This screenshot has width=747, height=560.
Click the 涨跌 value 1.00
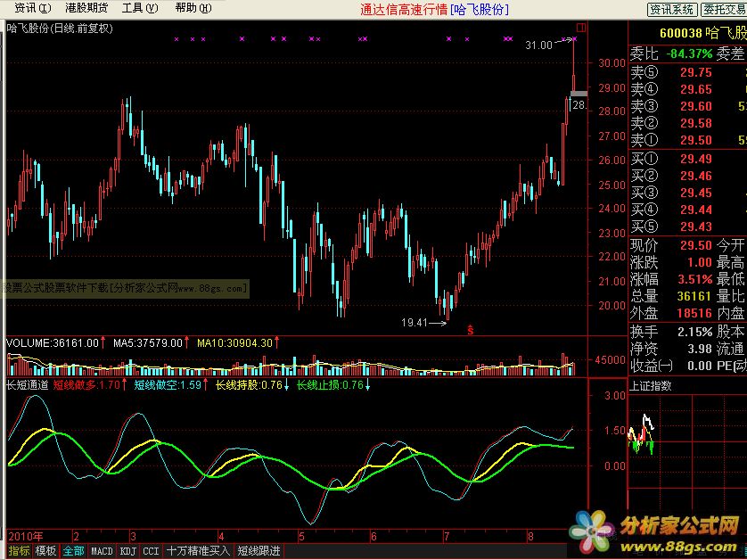click(x=699, y=262)
